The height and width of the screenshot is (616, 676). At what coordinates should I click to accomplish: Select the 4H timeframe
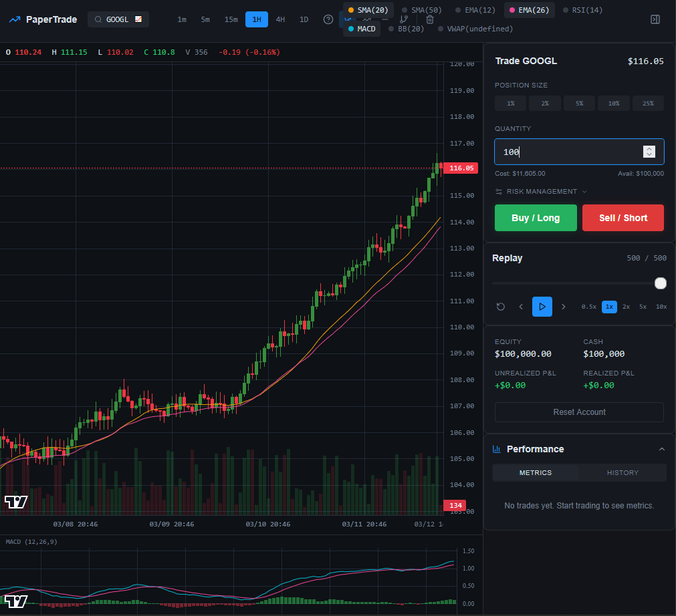point(280,19)
